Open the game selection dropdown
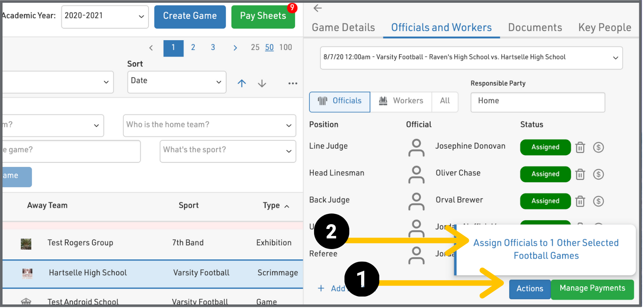The height and width of the screenshot is (308, 644). coord(471,58)
